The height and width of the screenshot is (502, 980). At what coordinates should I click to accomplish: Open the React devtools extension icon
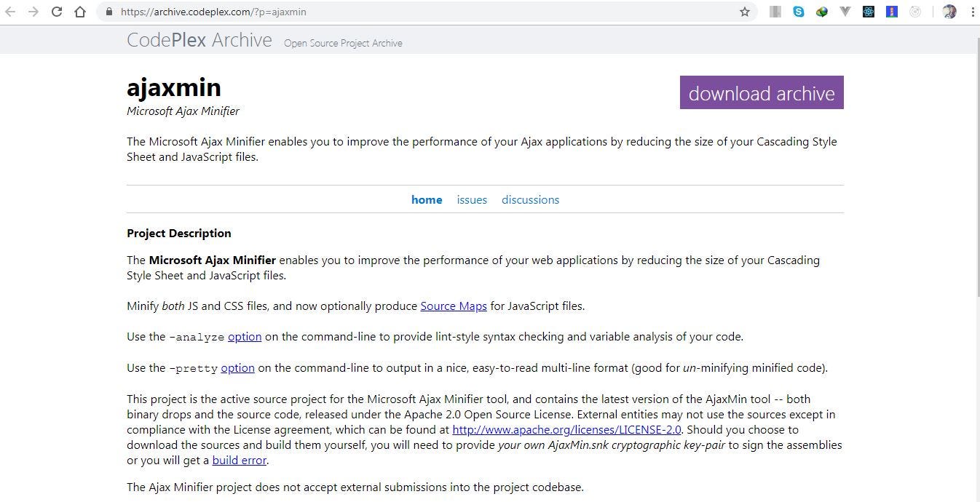pos(869,12)
